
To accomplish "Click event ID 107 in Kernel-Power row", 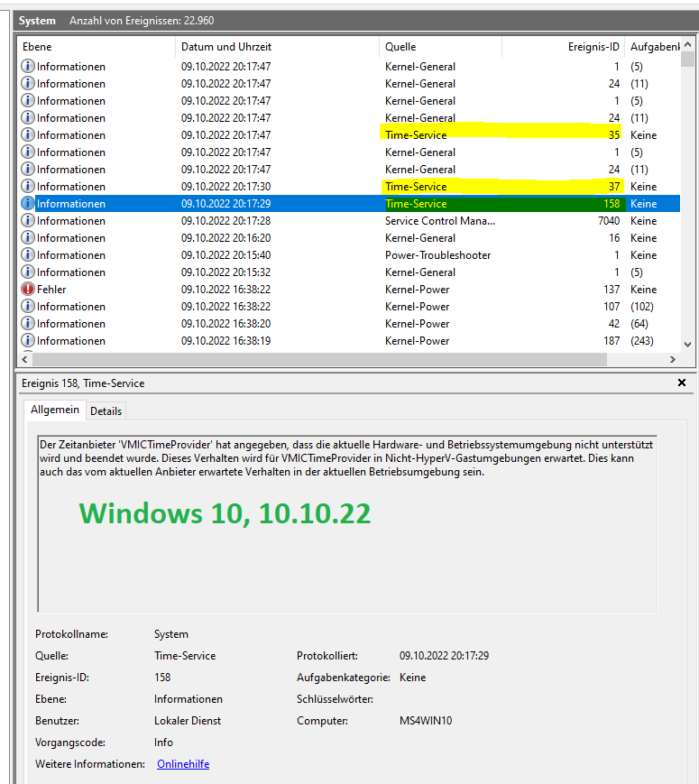I will click(612, 307).
